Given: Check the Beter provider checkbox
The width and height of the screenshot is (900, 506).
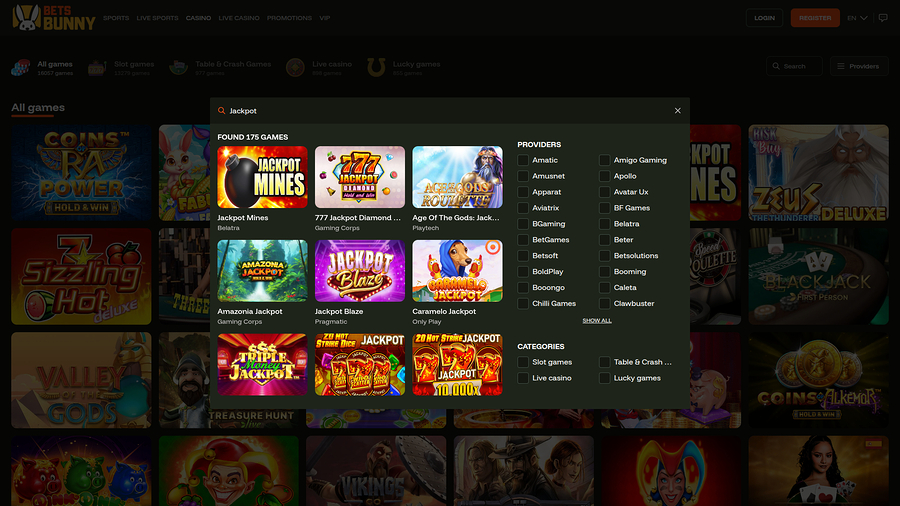Looking at the screenshot, I should click(604, 240).
